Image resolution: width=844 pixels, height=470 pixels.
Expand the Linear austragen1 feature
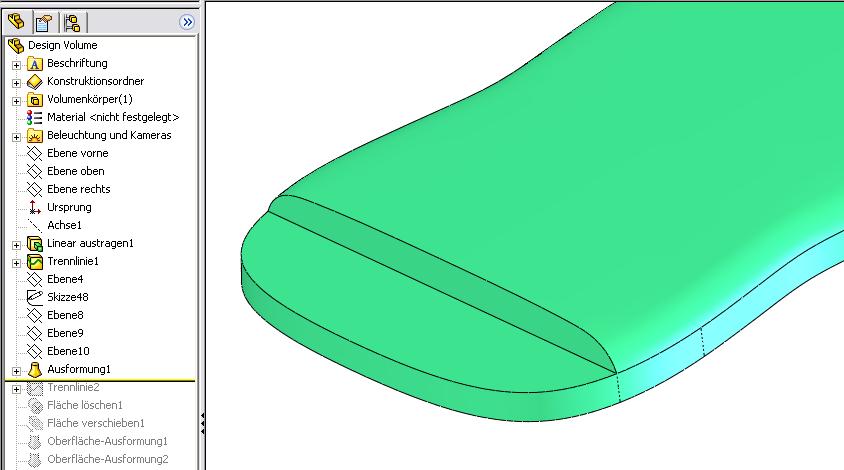point(16,245)
